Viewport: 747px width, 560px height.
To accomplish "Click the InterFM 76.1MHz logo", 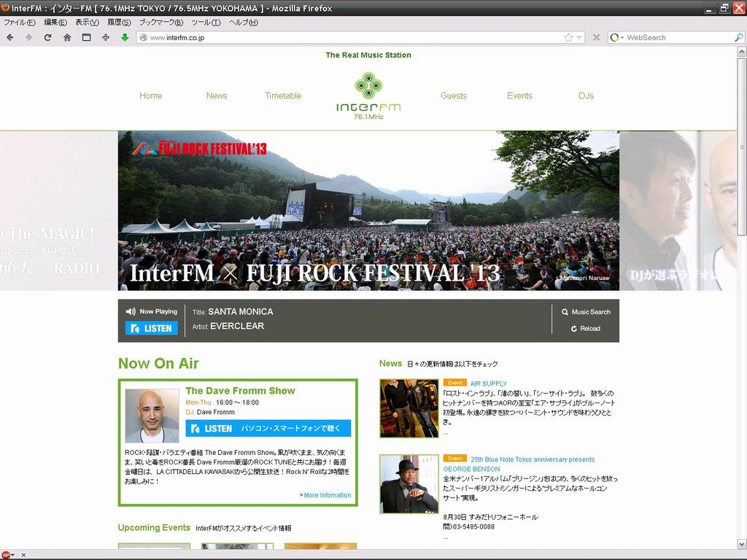I will [368, 96].
